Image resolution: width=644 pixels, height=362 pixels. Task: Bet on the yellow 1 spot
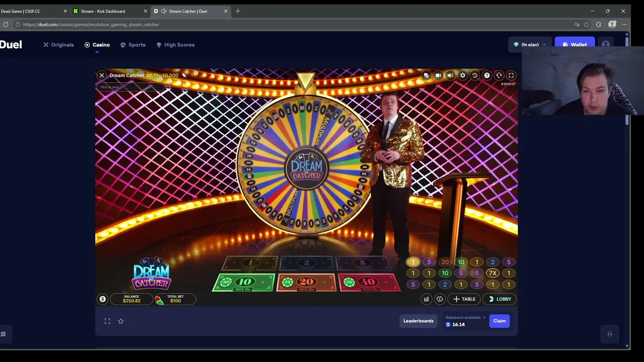pos(250,263)
